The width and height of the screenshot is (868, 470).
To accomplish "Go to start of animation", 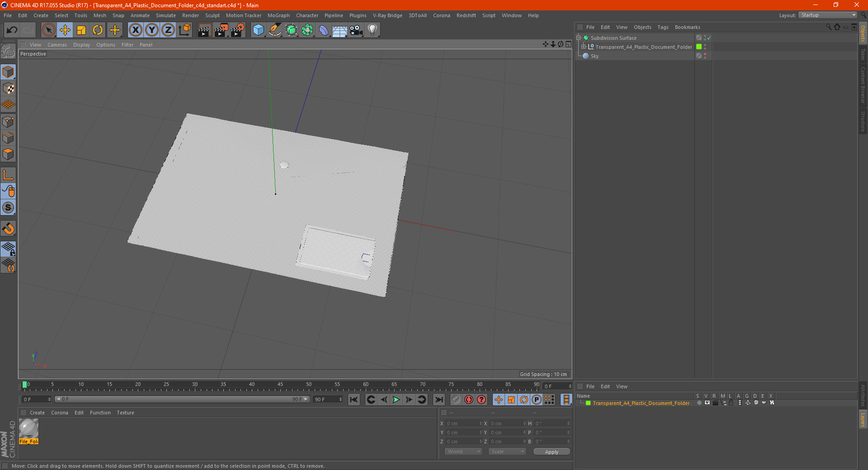I will point(354,399).
